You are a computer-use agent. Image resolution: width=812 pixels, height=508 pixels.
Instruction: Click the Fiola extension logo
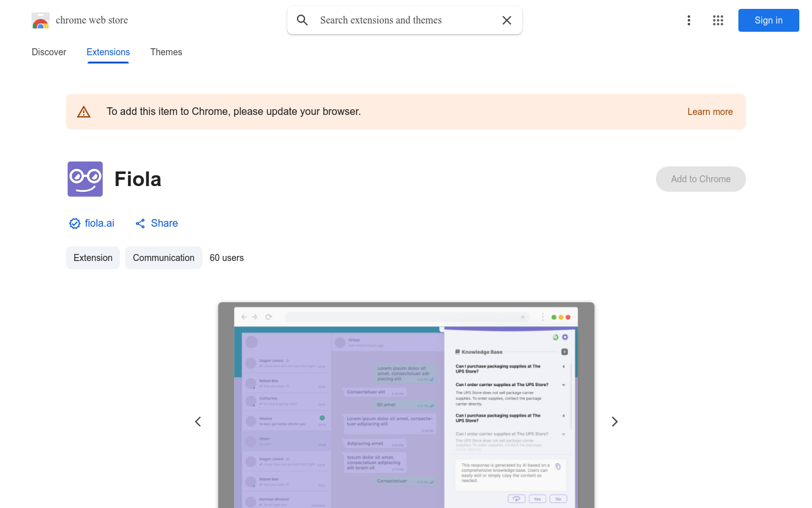[x=85, y=179]
